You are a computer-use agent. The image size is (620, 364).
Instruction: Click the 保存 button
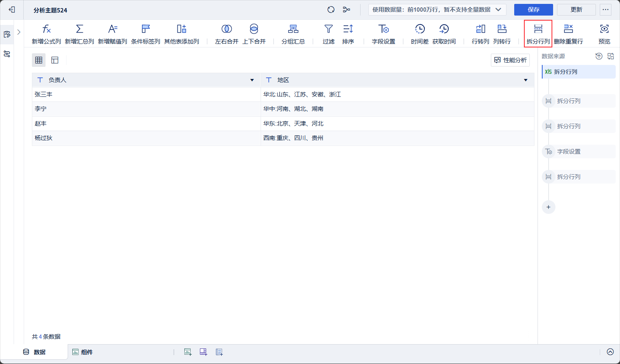click(534, 10)
